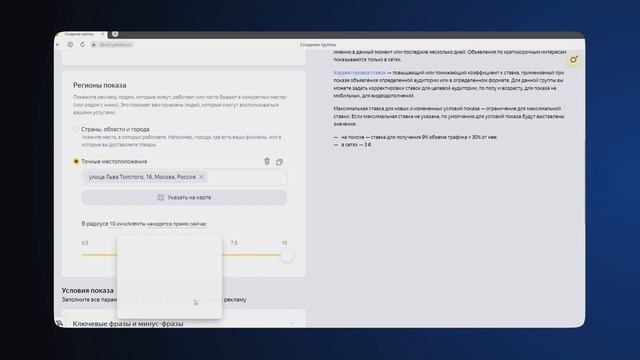640x360 pixels.
Task: Remove the улица Льва Толстого, 16 address chip
Action: (x=201, y=177)
